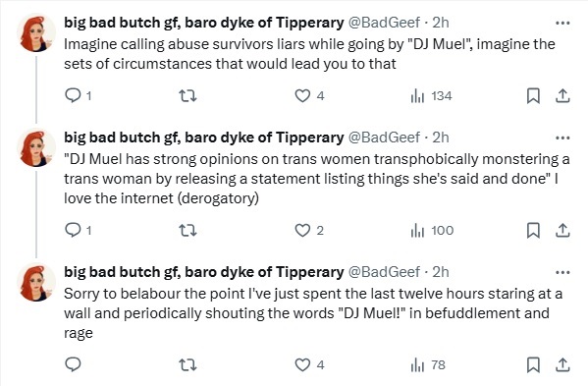Open display name link on the third tweet
588x386 pixels.
(x=203, y=272)
